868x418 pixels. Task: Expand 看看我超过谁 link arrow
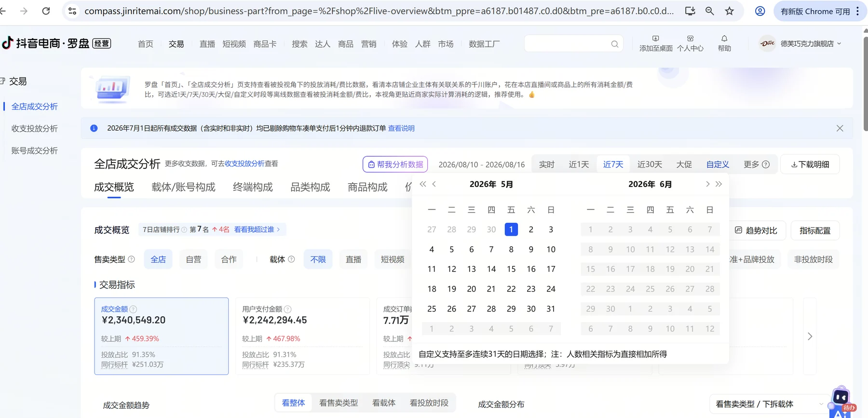click(278, 229)
